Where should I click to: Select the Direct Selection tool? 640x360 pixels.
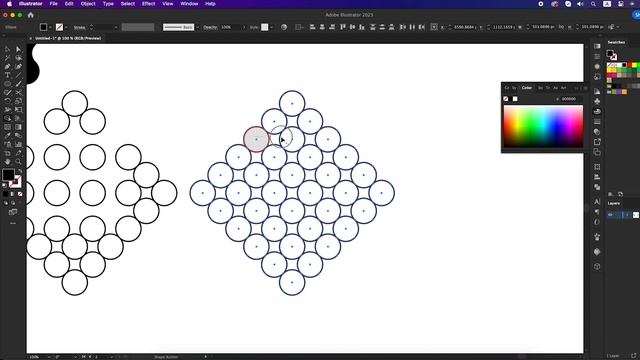(x=18, y=49)
